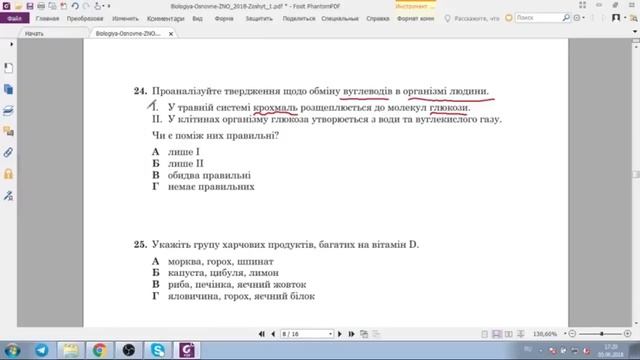Screen dimensions: 640x360
Task: Open the Windows Start menu
Action: point(13,350)
